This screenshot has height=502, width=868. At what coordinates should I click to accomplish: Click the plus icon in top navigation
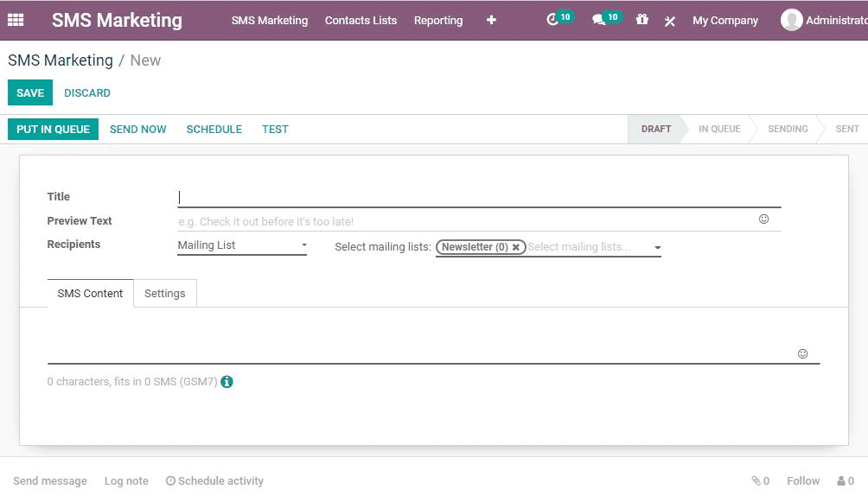coord(491,20)
